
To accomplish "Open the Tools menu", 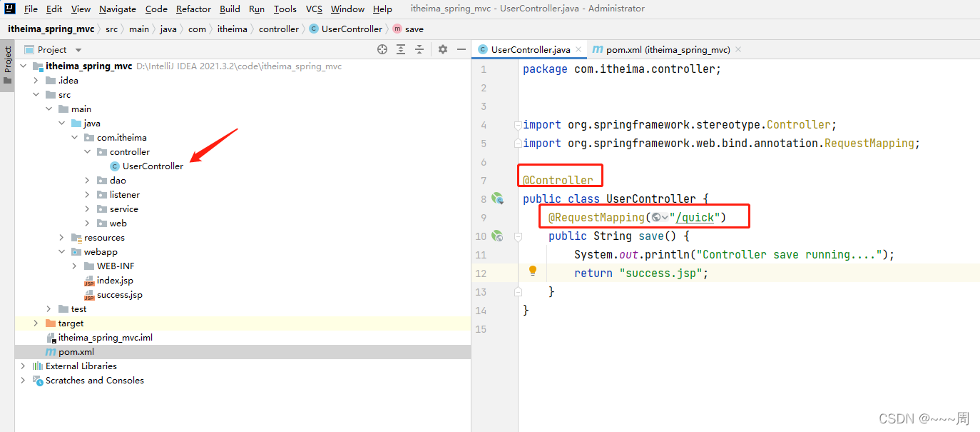I will point(285,9).
